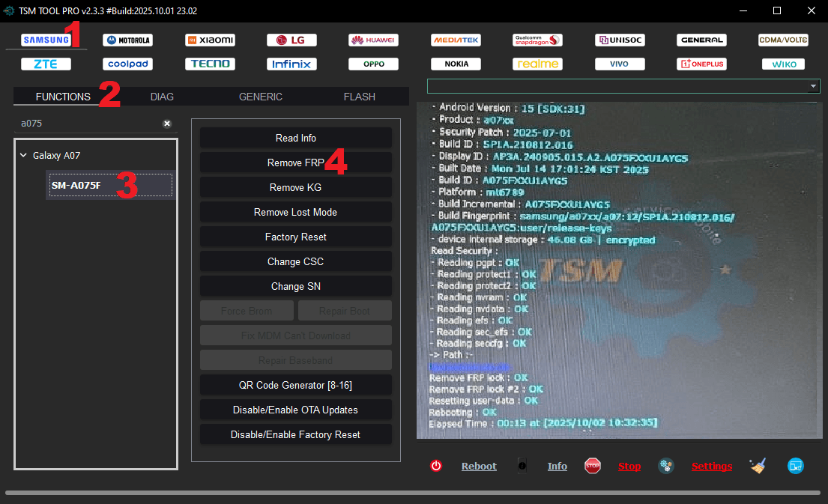Image resolution: width=828 pixels, height=504 pixels.
Task: Click the red stop sign icon
Action: coord(593,466)
